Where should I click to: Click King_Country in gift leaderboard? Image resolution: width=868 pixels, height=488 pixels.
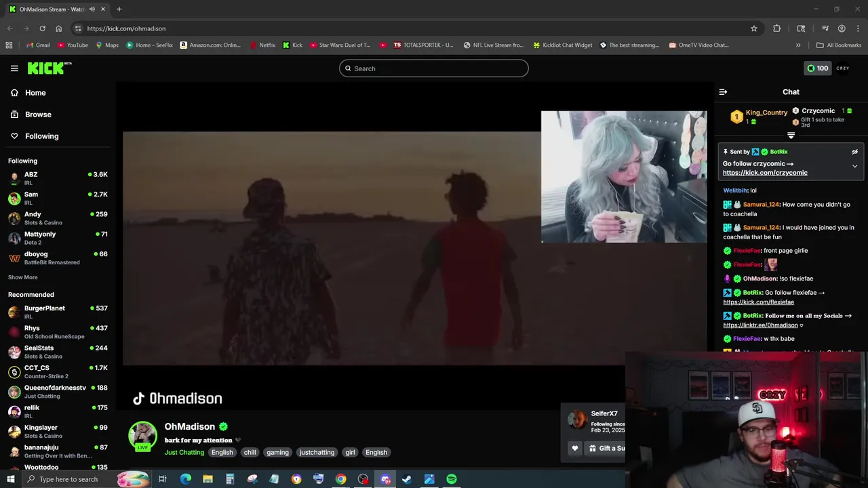click(x=766, y=113)
